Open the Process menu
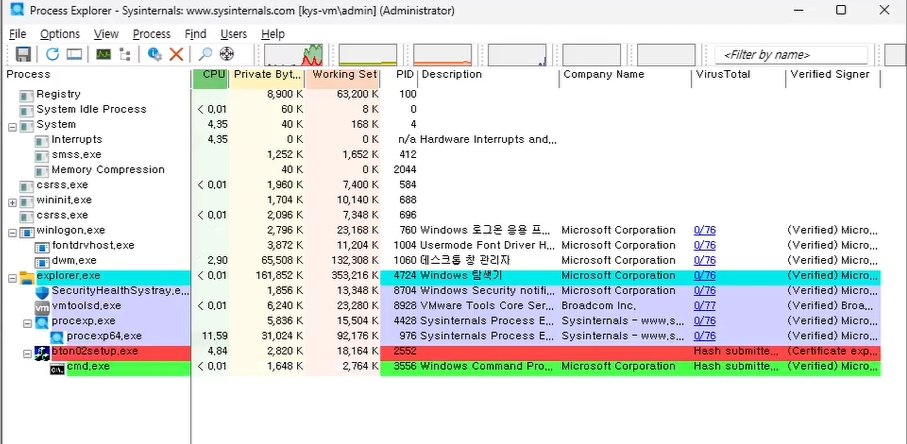The image size is (907, 444). (x=152, y=34)
